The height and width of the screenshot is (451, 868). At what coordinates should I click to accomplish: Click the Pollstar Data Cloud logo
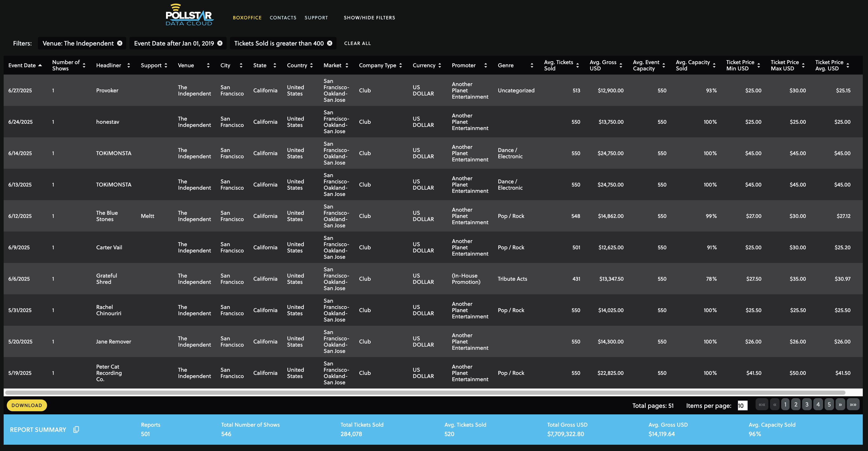(x=189, y=15)
